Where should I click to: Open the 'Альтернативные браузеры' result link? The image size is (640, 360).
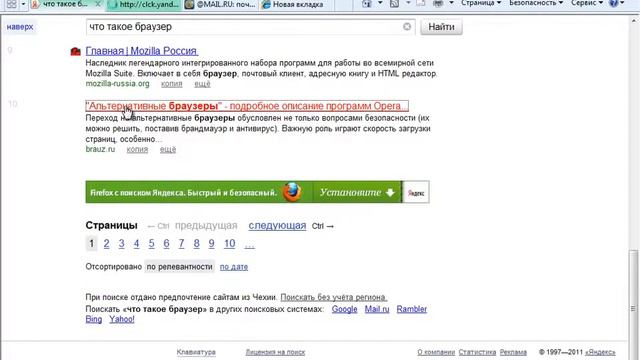[x=247, y=106]
